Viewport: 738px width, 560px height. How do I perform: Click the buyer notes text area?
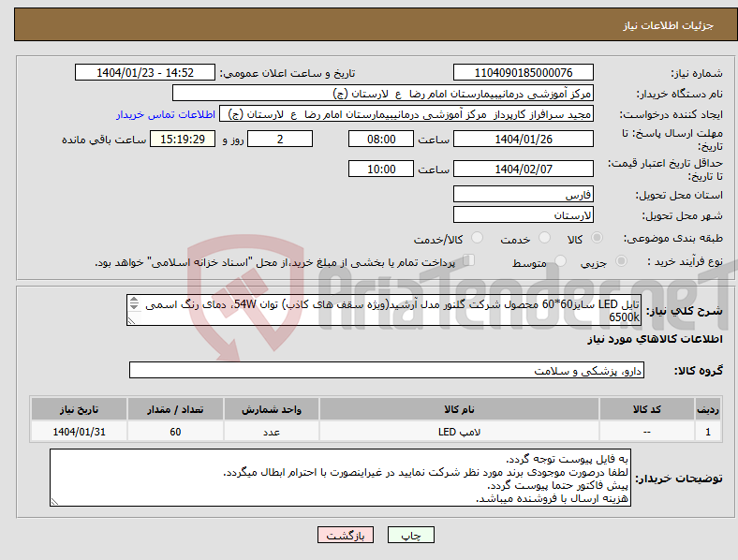340,478
